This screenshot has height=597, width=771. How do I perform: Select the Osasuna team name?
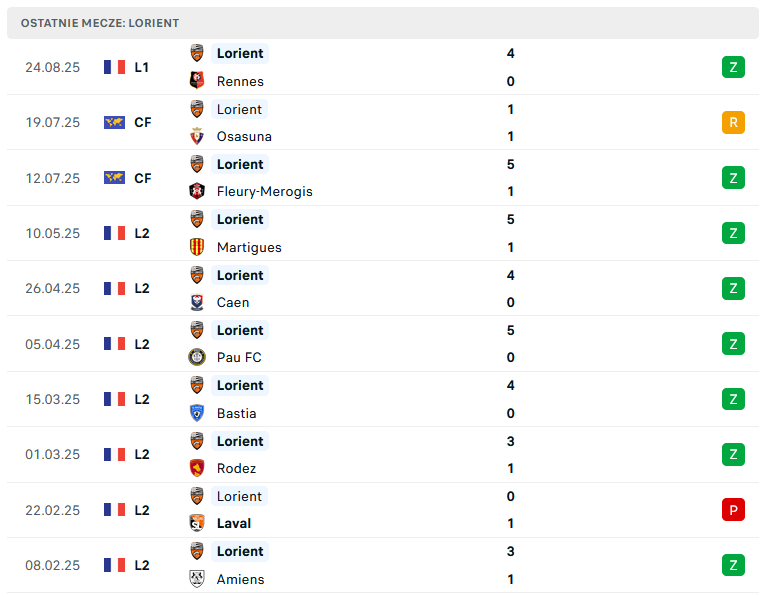click(x=244, y=136)
